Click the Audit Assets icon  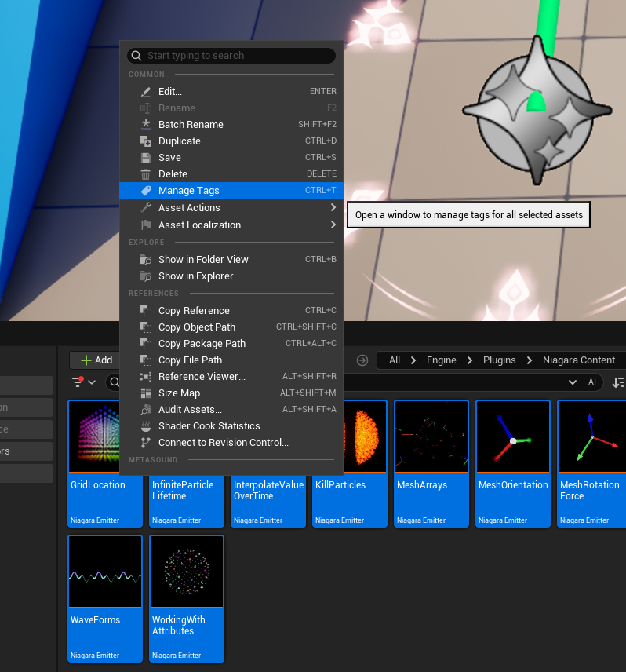tap(146, 410)
